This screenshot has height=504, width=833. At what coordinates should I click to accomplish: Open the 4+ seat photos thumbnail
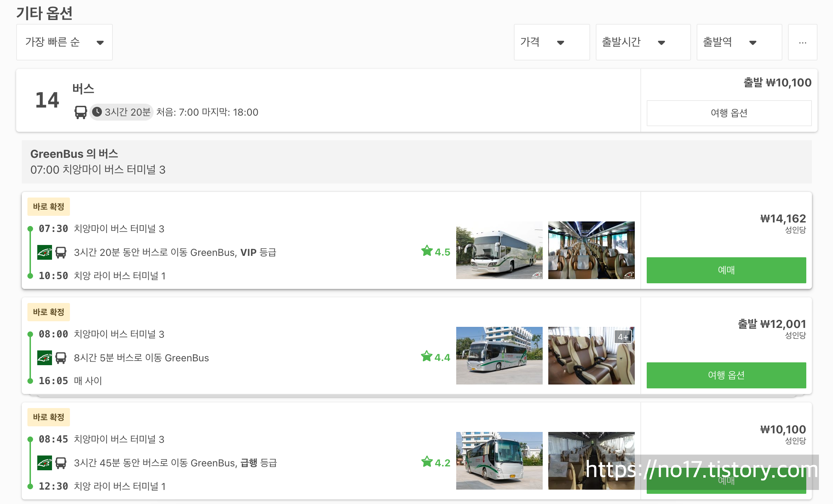591,355
